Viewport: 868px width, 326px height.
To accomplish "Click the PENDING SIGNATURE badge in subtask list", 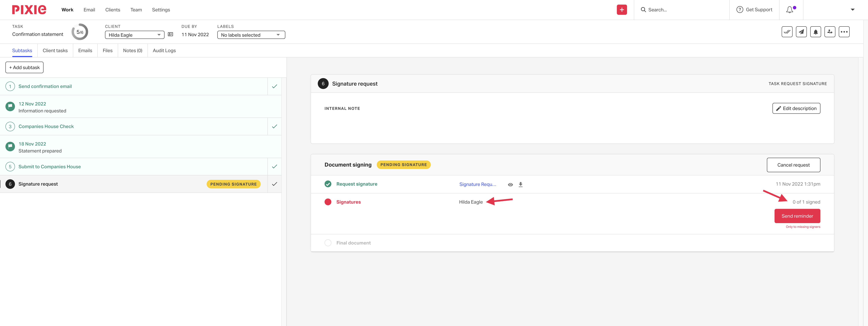I will 233,184.
